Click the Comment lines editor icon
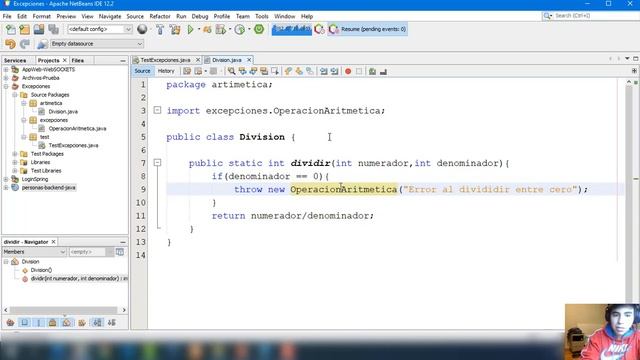 tap(372, 71)
